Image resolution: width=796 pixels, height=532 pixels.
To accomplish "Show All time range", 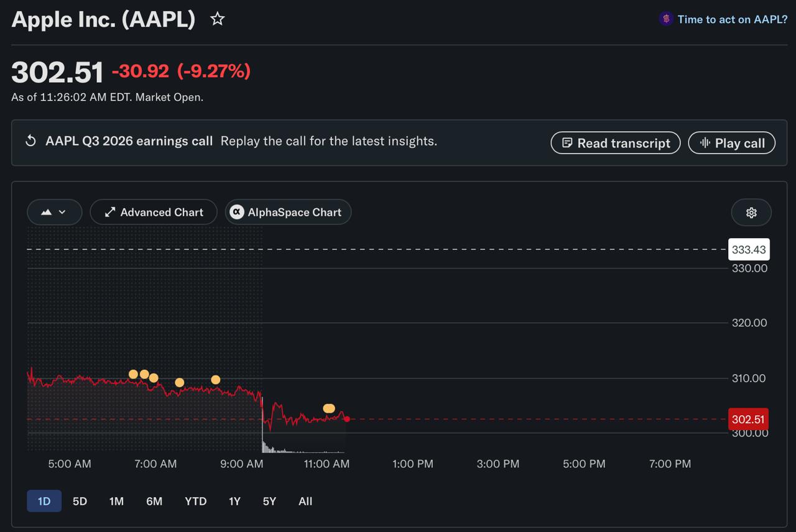I will (305, 501).
